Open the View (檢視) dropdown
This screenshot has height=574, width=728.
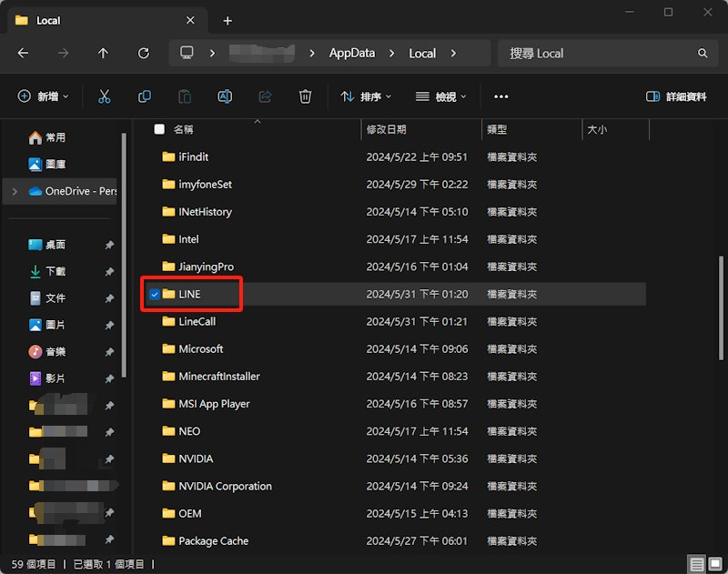coord(441,96)
